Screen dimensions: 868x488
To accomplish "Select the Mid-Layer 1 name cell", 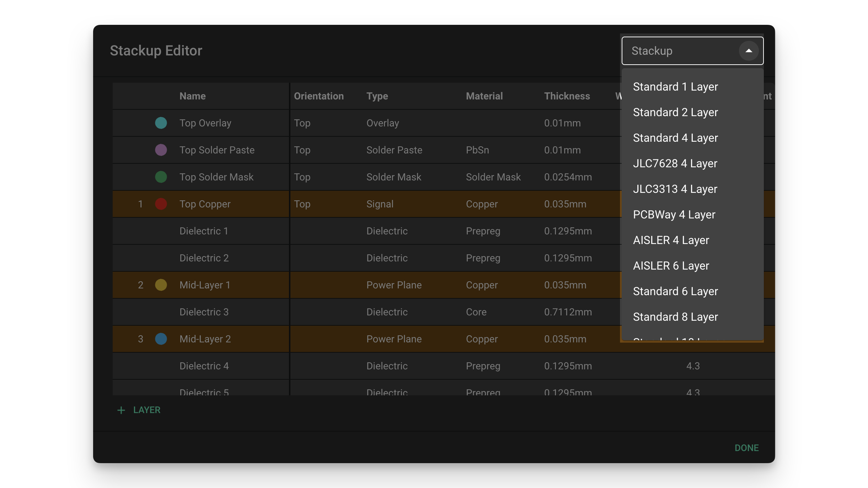I will click(x=205, y=285).
